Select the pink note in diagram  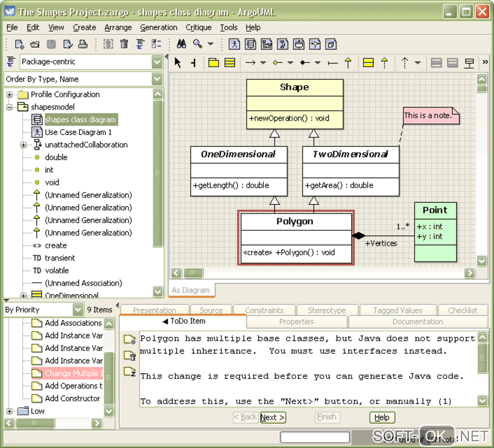(x=431, y=116)
